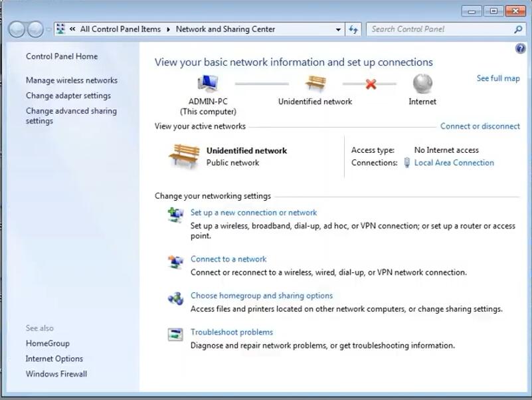The height and width of the screenshot is (400, 532).
Task: Click the Unidentified network label in the map
Action: point(315,102)
